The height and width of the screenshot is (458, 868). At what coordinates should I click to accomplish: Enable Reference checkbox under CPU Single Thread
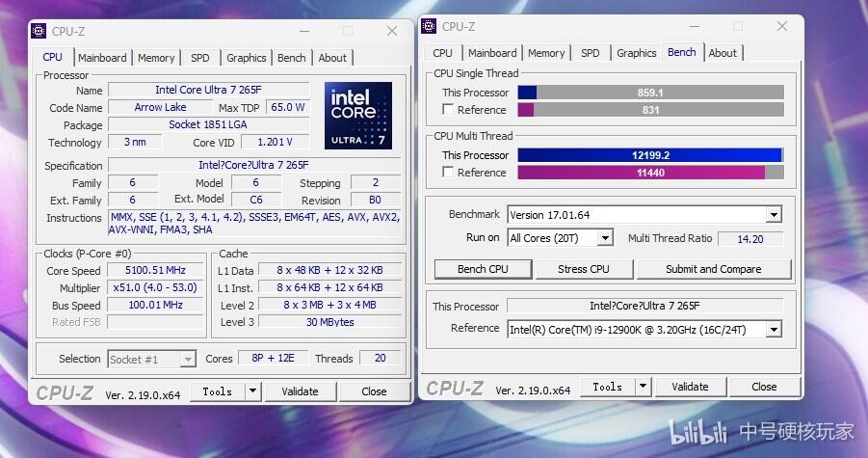click(448, 109)
